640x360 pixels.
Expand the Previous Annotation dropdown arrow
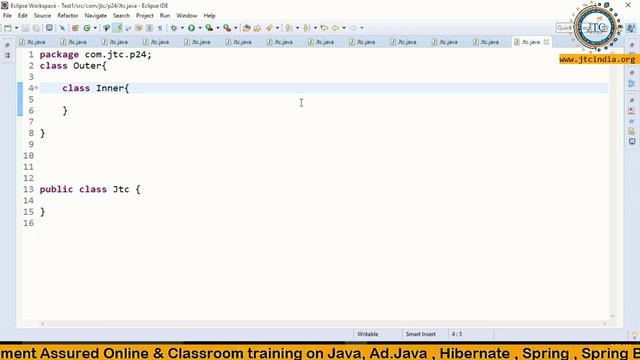(x=315, y=28)
